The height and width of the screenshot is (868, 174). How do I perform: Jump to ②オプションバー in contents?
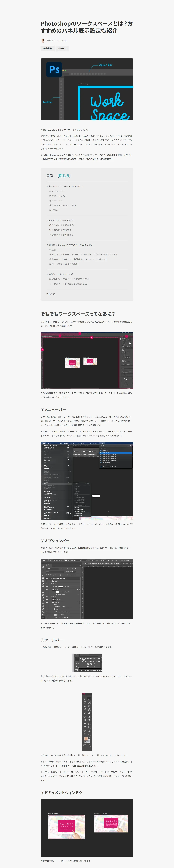pyautogui.click(x=58, y=196)
